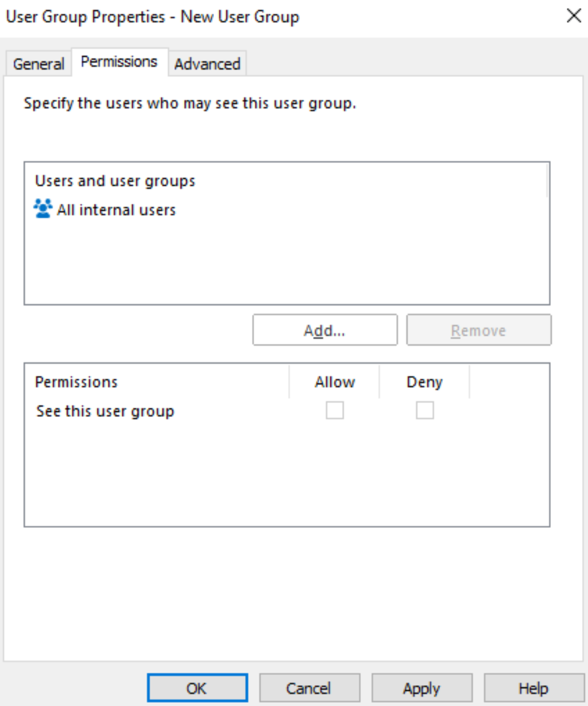The width and height of the screenshot is (588, 706).
Task: Click the Deny column header
Action: [425, 382]
